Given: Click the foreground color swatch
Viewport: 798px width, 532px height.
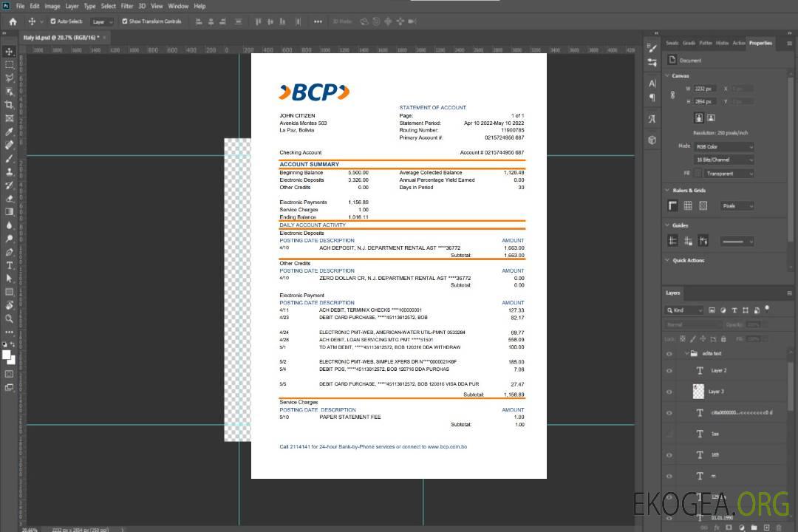Looking at the screenshot, I should 7,355.
